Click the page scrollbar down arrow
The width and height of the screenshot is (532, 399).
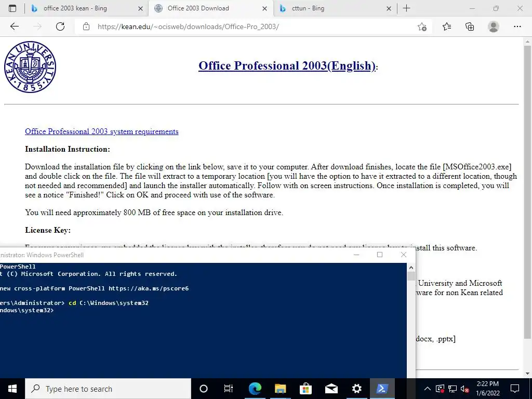(x=528, y=374)
